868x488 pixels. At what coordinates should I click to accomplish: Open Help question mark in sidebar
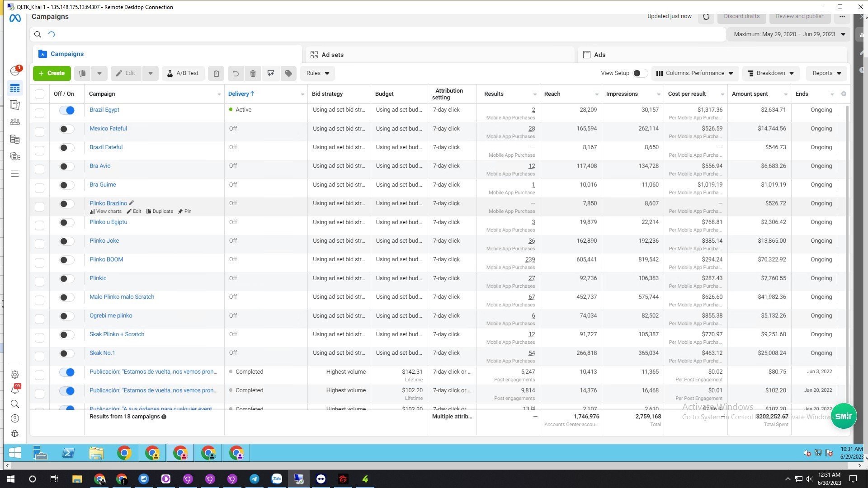15,419
